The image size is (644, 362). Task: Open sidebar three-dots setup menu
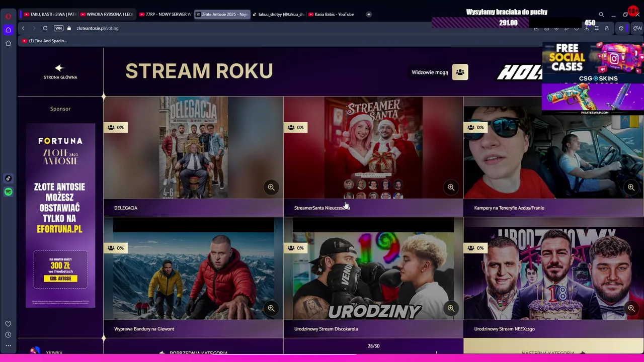point(8,345)
